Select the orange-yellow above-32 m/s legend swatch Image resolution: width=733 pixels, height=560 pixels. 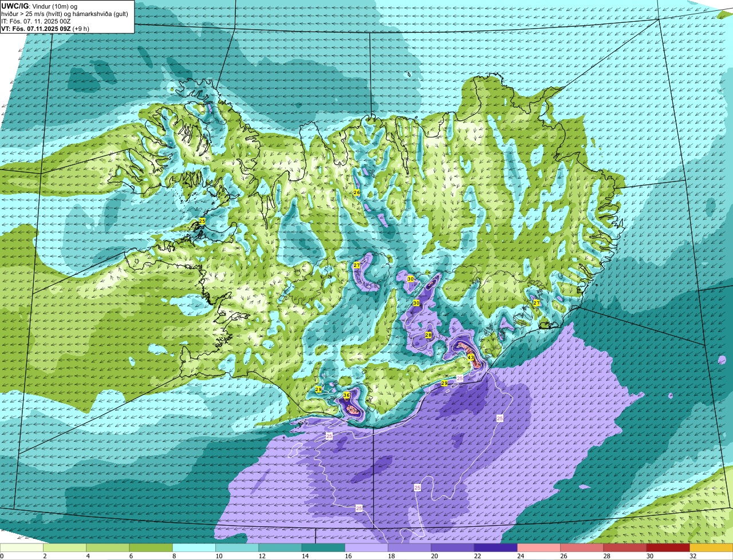click(x=711, y=547)
